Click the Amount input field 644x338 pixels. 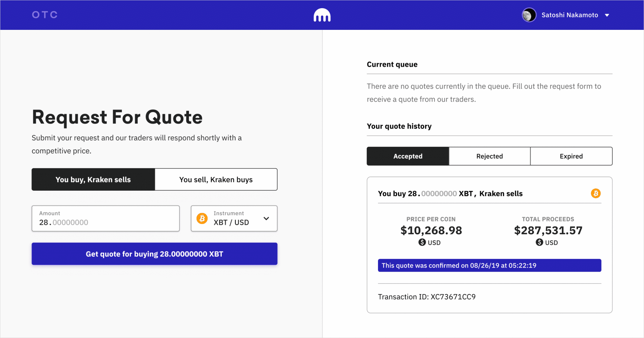106,219
